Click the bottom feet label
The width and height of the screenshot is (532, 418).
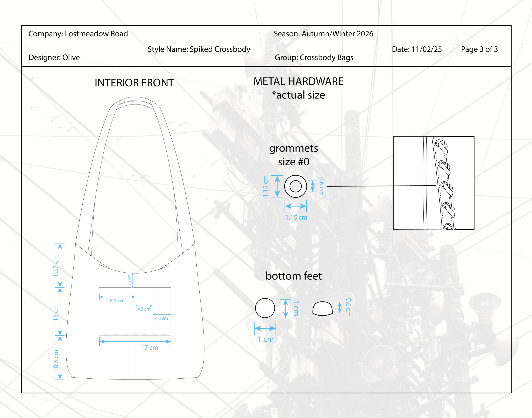click(x=293, y=276)
